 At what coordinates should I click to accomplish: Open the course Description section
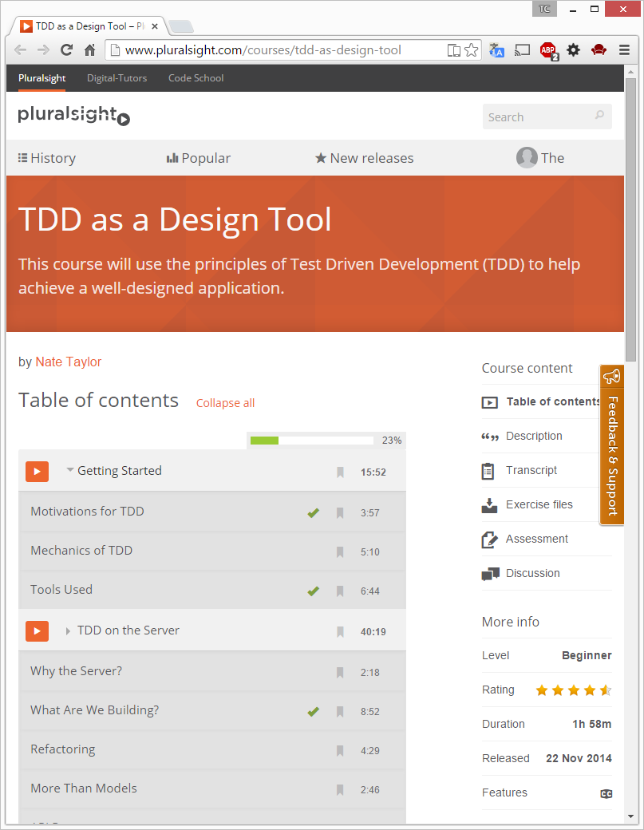pos(534,436)
